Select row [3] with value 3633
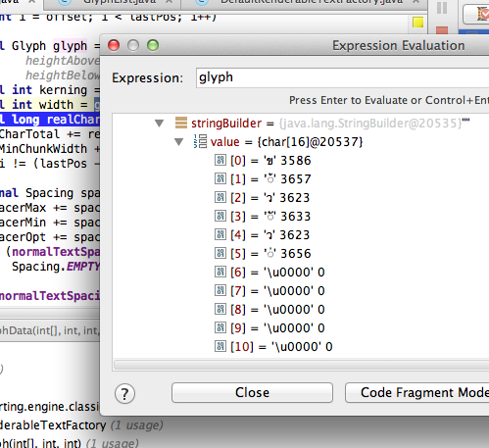The width and height of the screenshot is (489, 448). coord(263,217)
